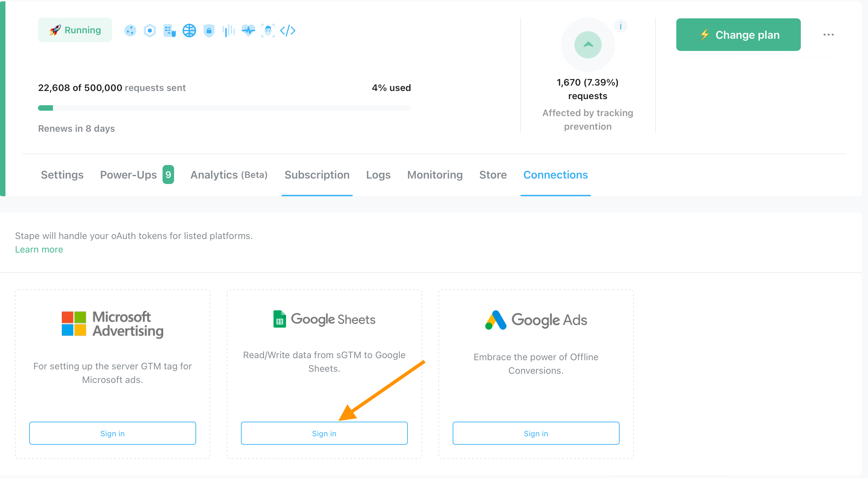868x478 pixels.
Task: Click 'Embrace the power of Offline Conversions' text
Action: click(x=536, y=364)
